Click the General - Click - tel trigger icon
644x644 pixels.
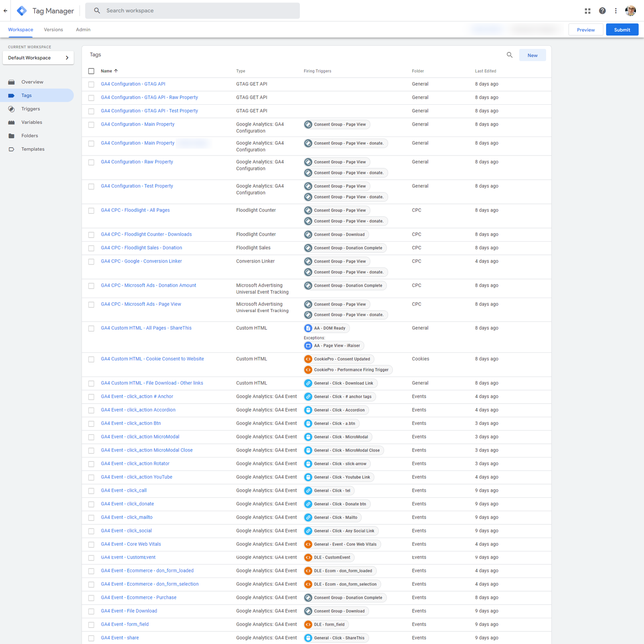coord(308,491)
